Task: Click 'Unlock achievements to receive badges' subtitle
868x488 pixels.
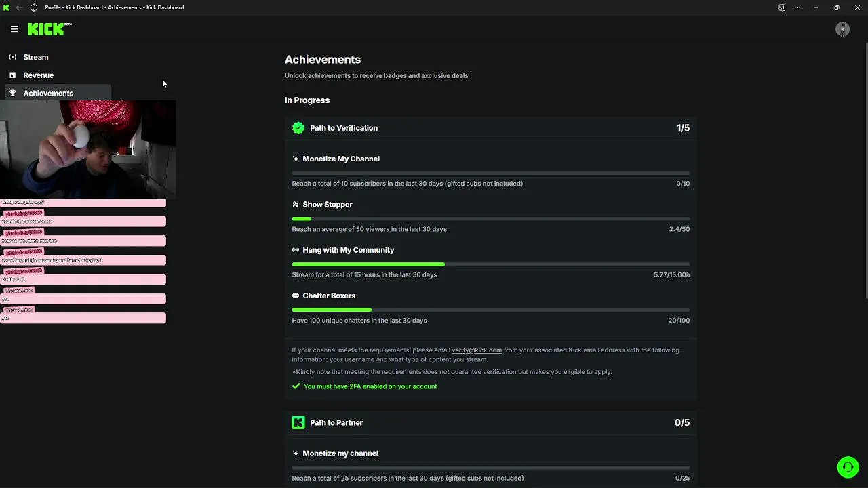Action: coord(376,76)
